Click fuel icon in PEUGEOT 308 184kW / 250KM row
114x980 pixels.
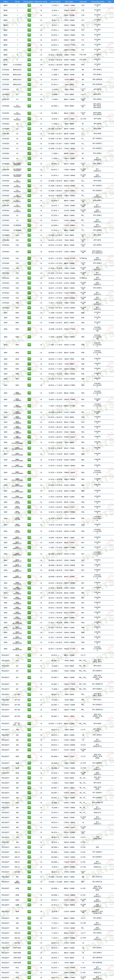(x=29, y=842)
